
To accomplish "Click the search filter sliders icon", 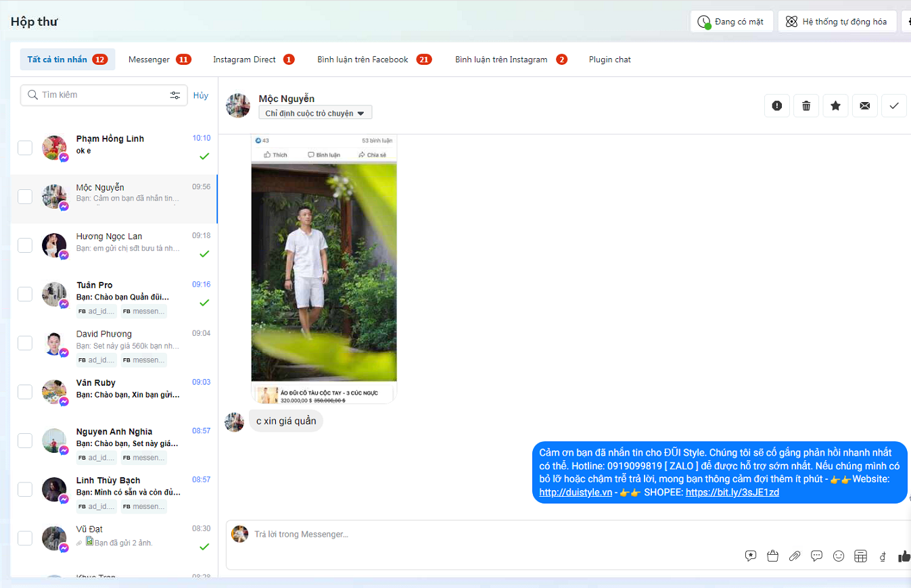I will point(175,95).
